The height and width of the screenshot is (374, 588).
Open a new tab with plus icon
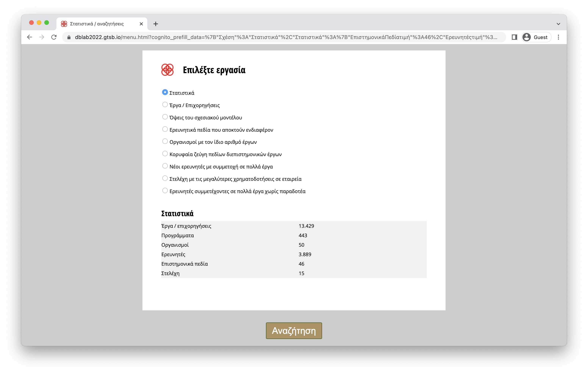click(x=156, y=24)
